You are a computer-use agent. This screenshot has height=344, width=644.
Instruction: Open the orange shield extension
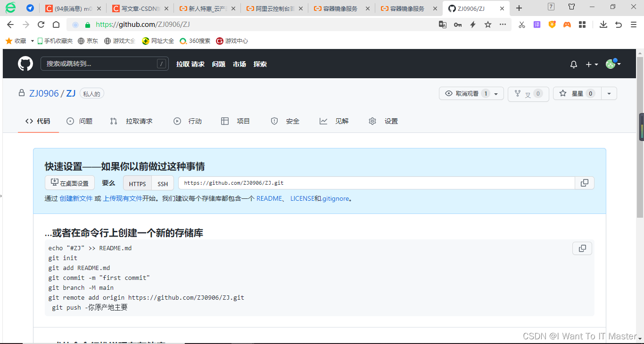(x=552, y=25)
